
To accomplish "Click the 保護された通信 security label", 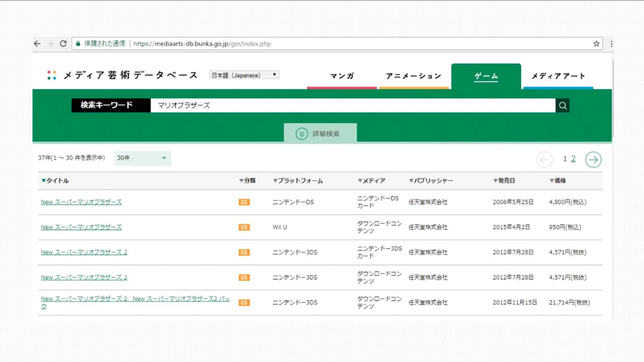I will 105,44.
